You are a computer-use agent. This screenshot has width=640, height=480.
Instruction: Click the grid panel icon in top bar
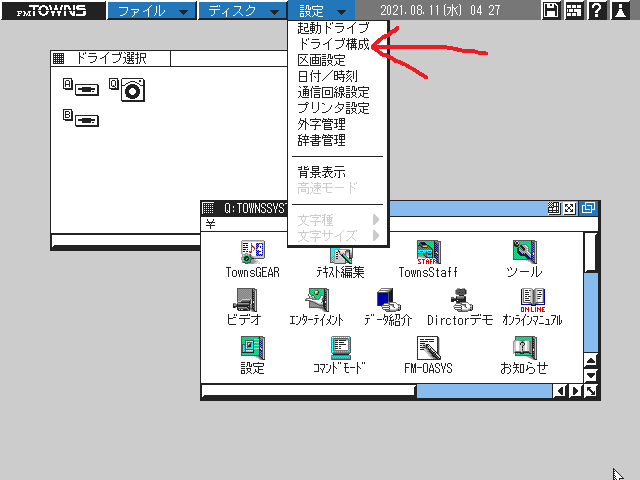[x=574, y=10]
